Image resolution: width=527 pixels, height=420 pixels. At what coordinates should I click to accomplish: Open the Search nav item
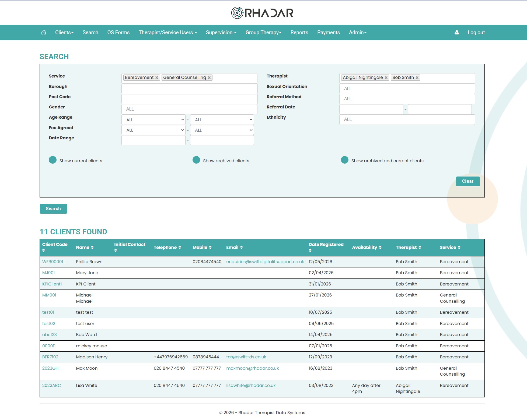pos(90,33)
